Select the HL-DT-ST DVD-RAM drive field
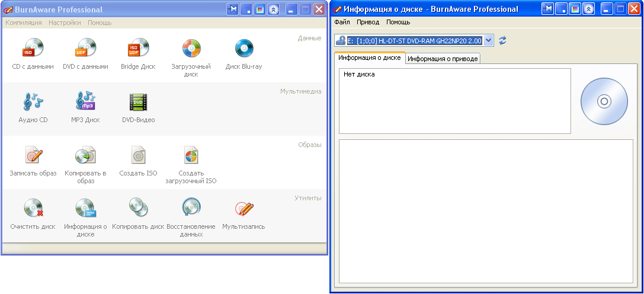The height and width of the screenshot is (294, 644). (x=415, y=40)
